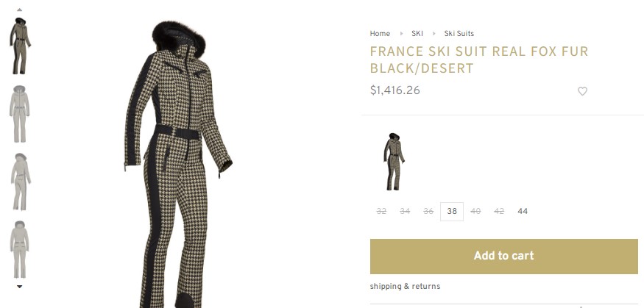View third thumbnail showing suit side
Viewport: 644px width, 308px height.
20,182
